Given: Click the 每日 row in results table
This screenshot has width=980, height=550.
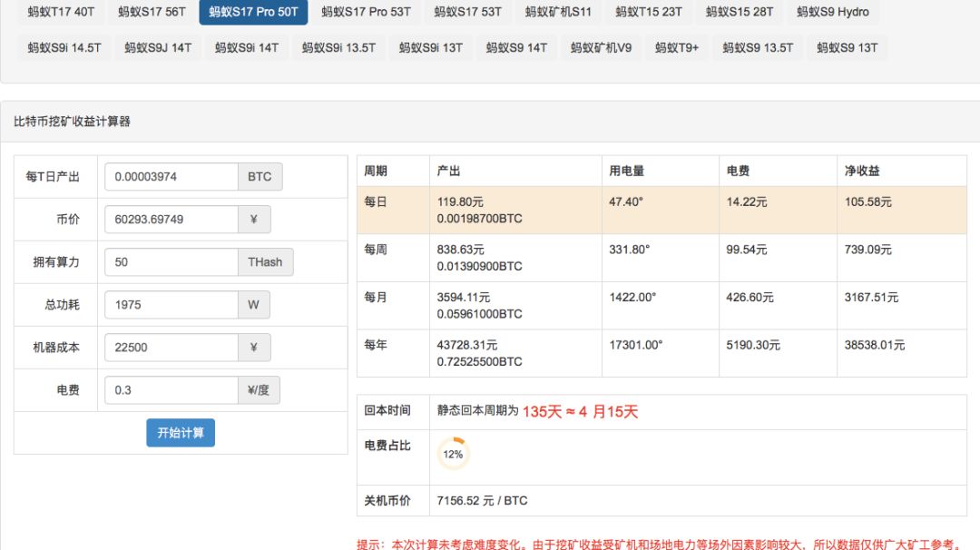Looking at the screenshot, I should [661, 210].
